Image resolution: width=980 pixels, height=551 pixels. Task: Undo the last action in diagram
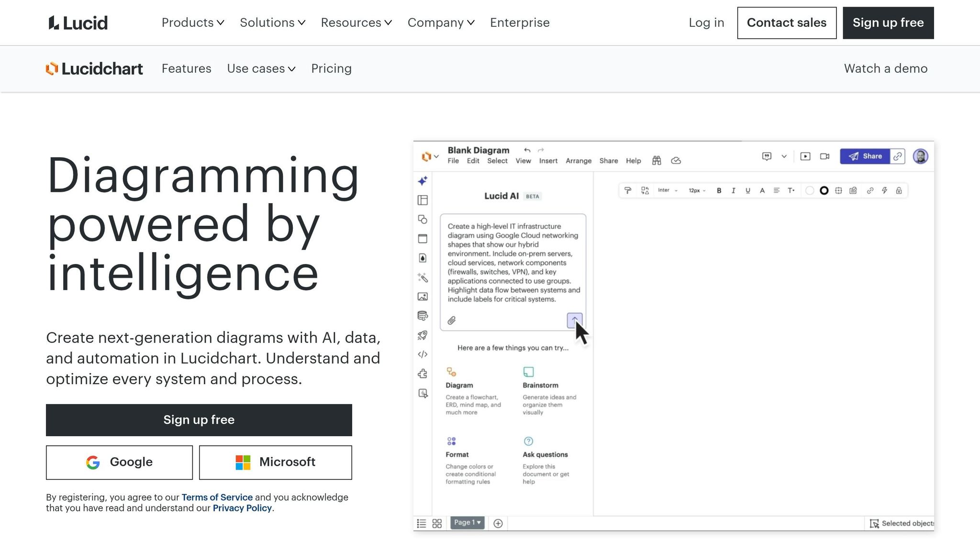[x=527, y=150]
